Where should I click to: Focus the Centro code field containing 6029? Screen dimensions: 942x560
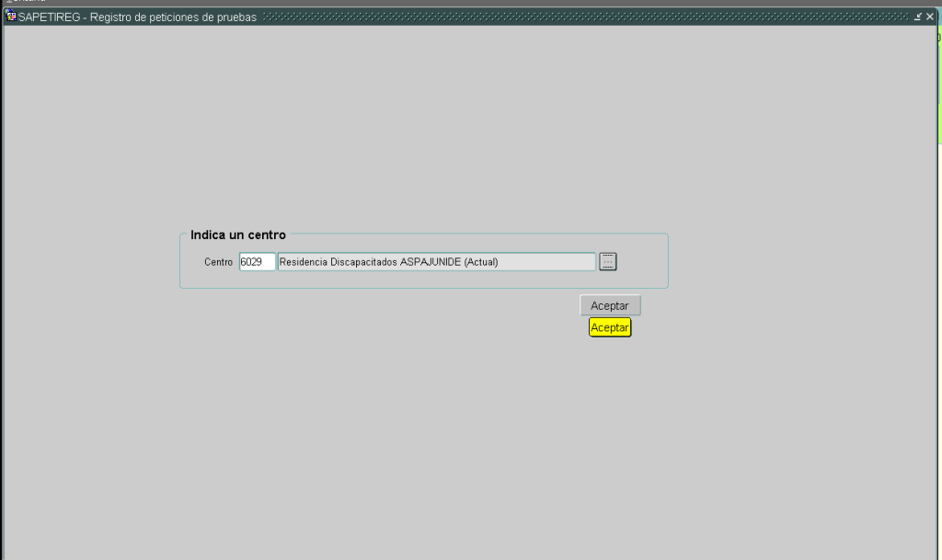coord(257,262)
